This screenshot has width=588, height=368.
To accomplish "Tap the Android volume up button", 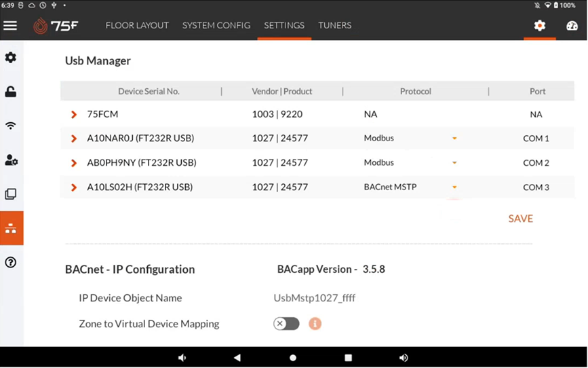I will [x=404, y=358].
